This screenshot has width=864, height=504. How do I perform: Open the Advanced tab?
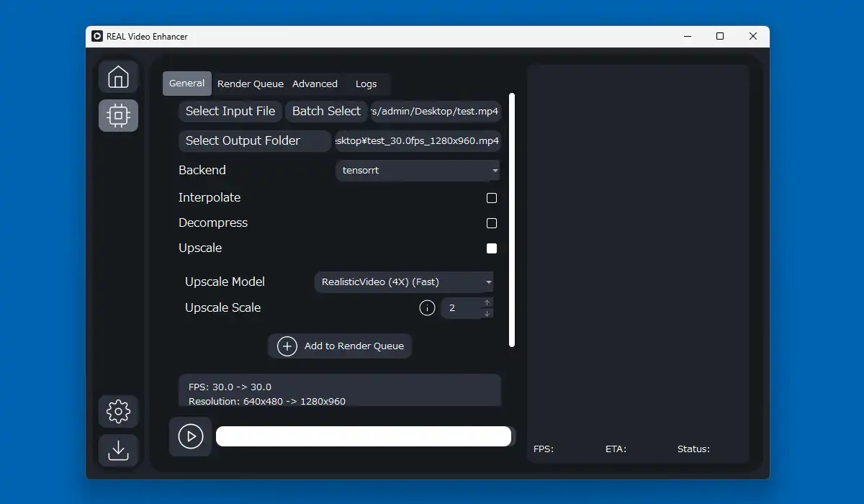pyautogui.click(x=315, y=84)
